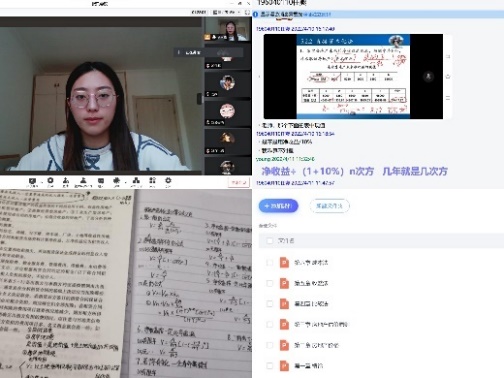Collapse the participant strip using its side handle
Screen dimensions: 504x378
pyautogui.click(x=200, y=99)
